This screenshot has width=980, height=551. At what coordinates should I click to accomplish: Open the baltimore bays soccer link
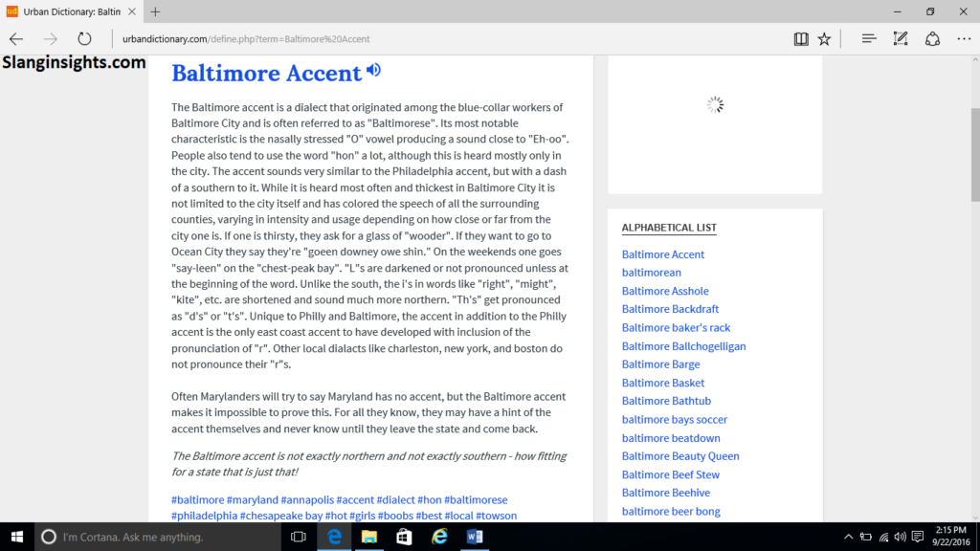tap(675, 420)
